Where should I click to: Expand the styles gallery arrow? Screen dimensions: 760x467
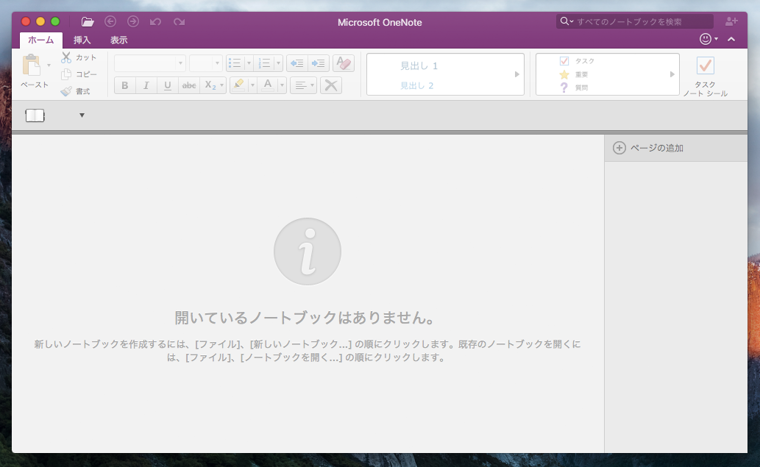coord(517,74)
